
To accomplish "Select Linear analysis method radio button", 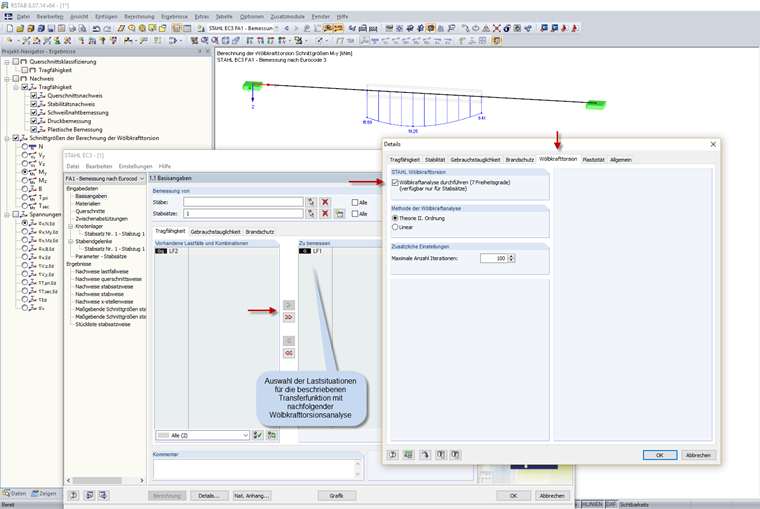I will pos(395,227).
